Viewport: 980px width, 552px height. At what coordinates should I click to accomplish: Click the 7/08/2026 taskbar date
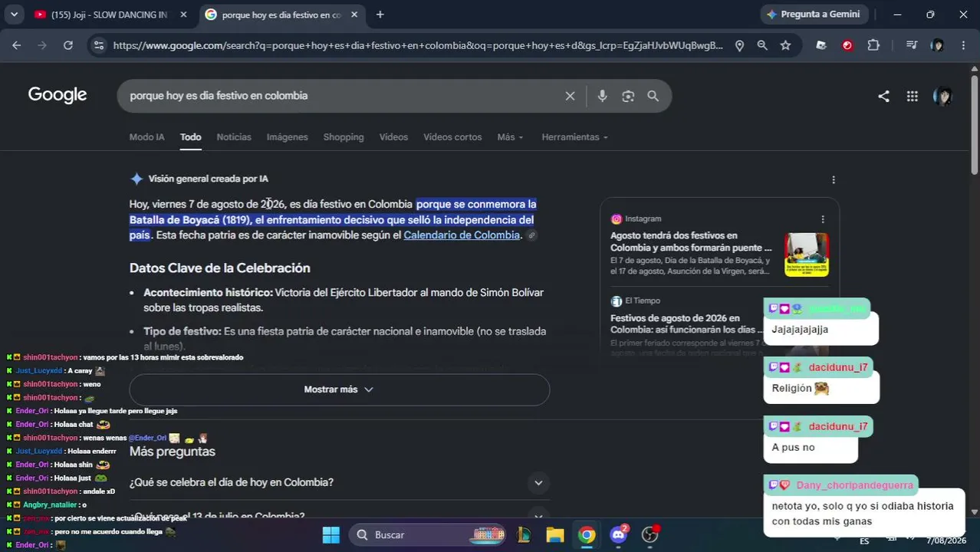click(x=946, y=540)
